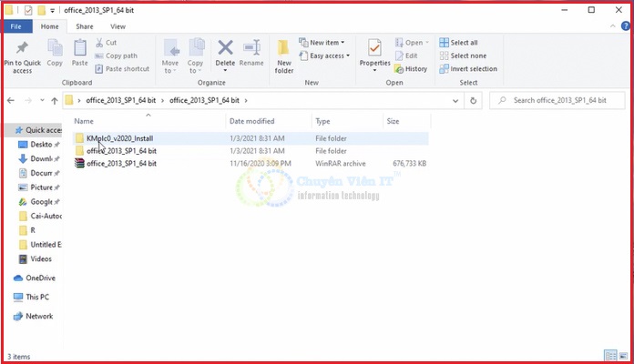Open OneDrive in the navigation pane

pos(35,278)
